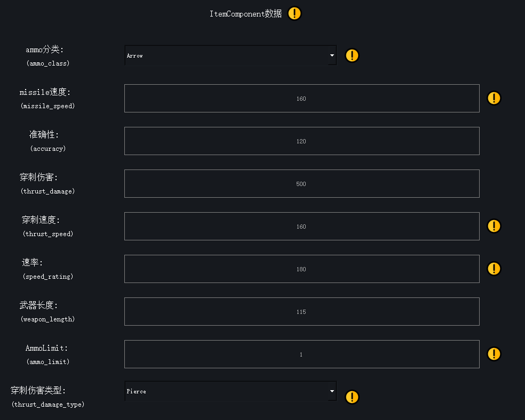This screenshot has width=525, height=420.
Task: Click the warning icon beside ammo_limit field
Action: click(494, 354)
